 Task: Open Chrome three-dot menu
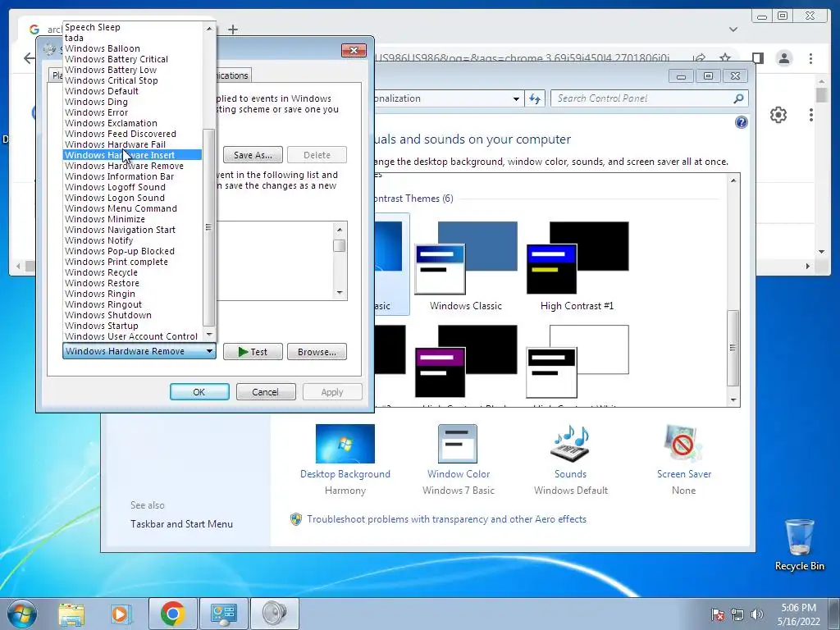810,58
